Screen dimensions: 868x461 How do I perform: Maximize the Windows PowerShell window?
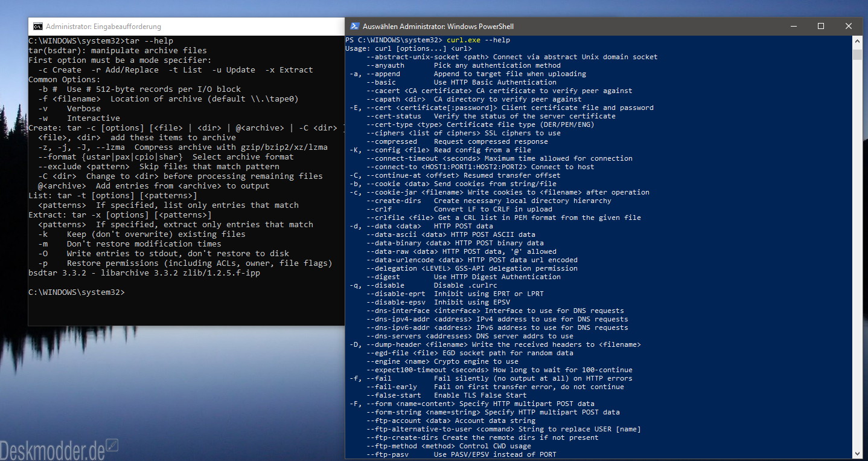pos(821,27)
